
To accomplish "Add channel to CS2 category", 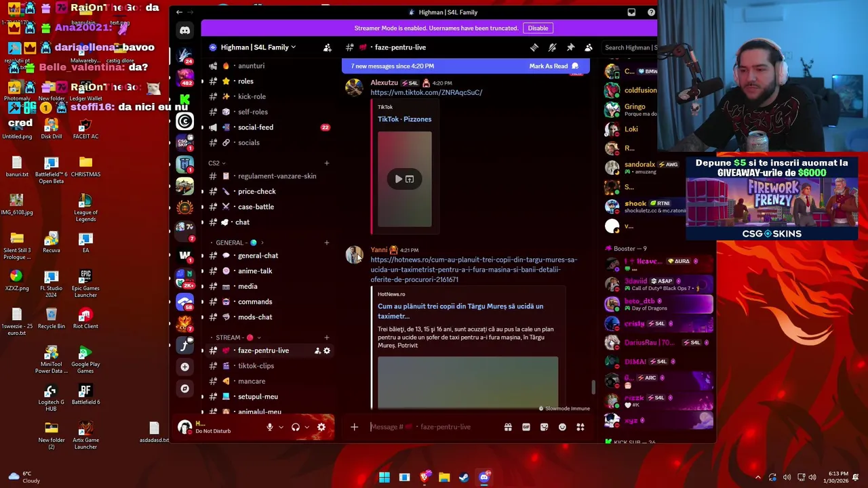I will [326, 163].
